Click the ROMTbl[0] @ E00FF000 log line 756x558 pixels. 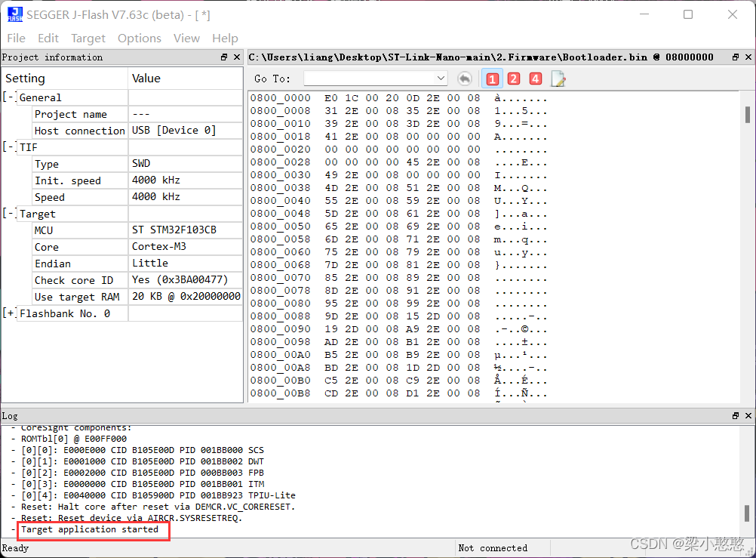(x=74, y=439)
